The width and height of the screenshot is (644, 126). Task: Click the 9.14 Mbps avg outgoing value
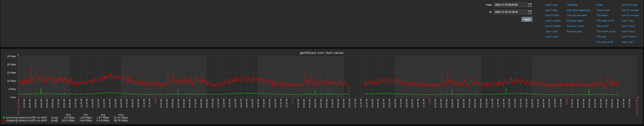103,120
